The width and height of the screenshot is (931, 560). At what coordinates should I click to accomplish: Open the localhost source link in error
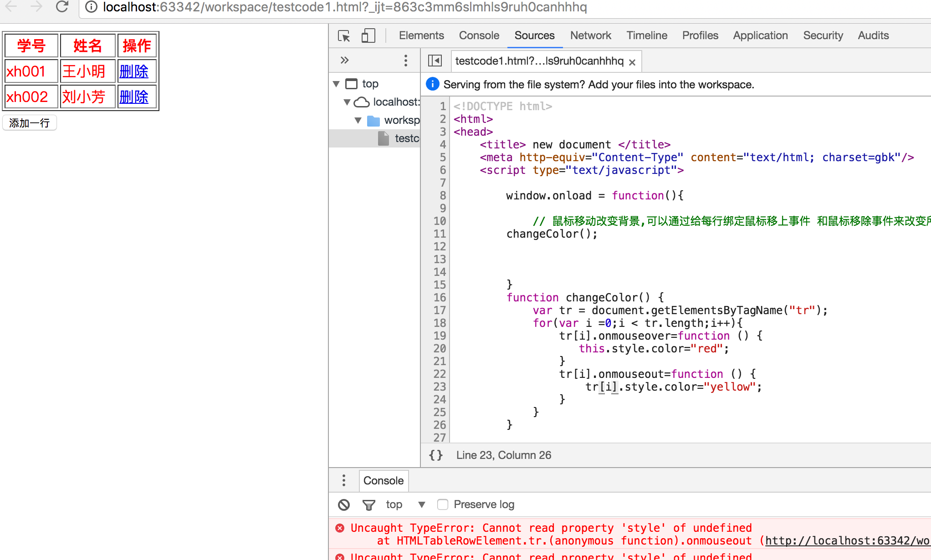point(847,541)
